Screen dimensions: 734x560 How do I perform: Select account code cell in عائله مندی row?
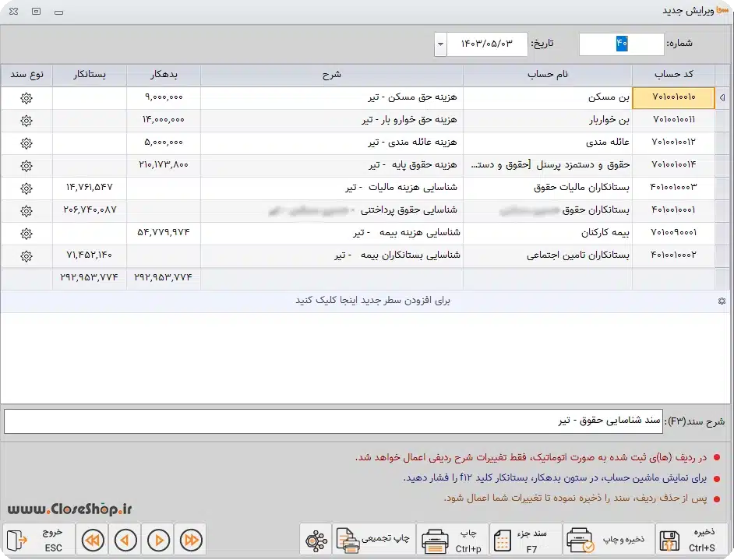tap(674, 143)
